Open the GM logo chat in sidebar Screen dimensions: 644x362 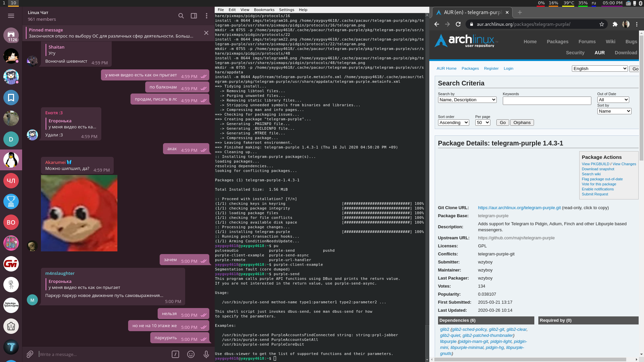click(x=11, y=264)
